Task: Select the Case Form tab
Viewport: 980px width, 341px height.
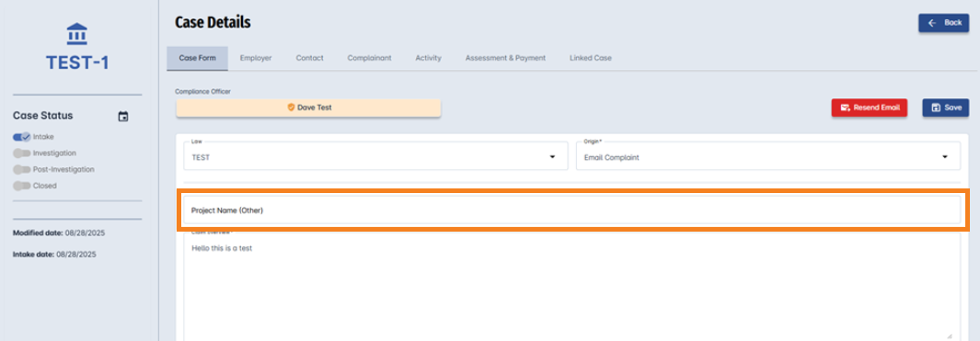Action: coord(198,58)
